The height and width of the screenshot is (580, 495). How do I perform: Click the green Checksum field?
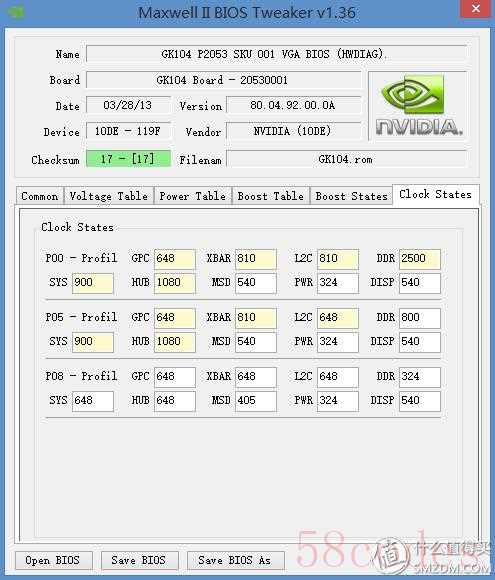(x=128, y=159)
